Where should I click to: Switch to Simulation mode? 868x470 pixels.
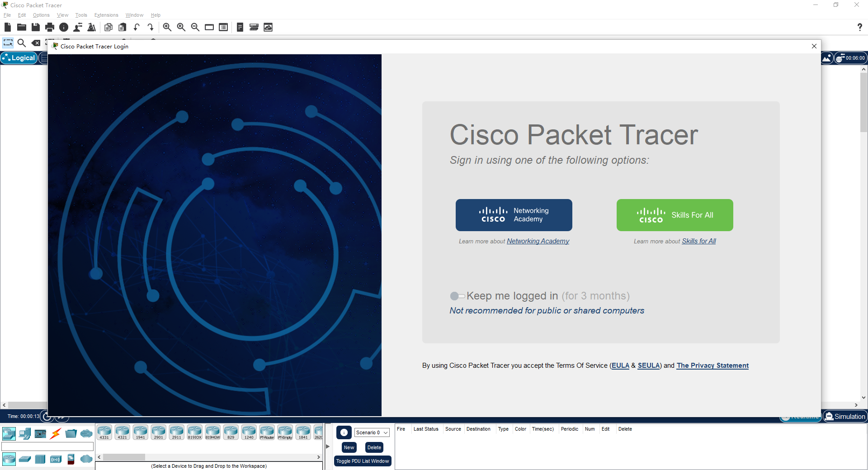pos(844,417)
